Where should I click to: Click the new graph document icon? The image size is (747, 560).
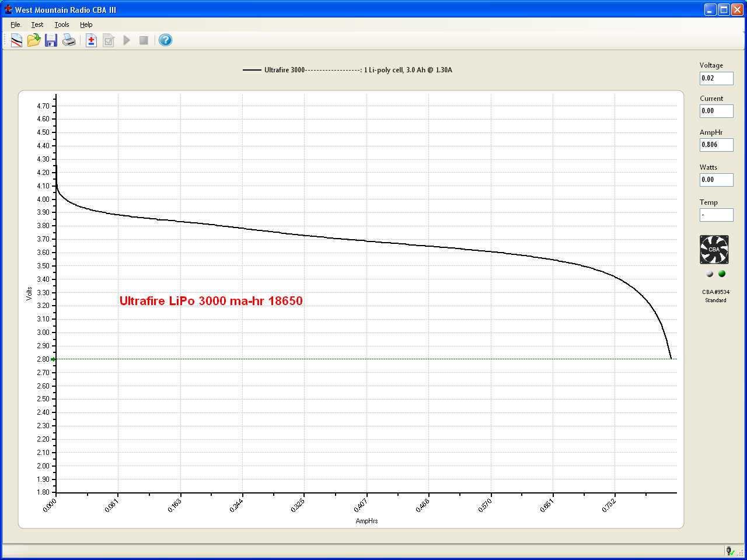[16, 40]
